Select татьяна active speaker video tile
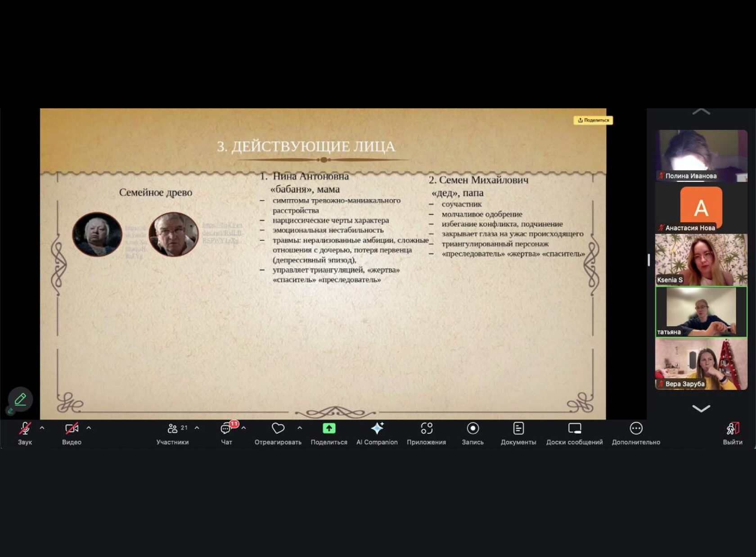 pyautogui.click(x=701, y=312)
